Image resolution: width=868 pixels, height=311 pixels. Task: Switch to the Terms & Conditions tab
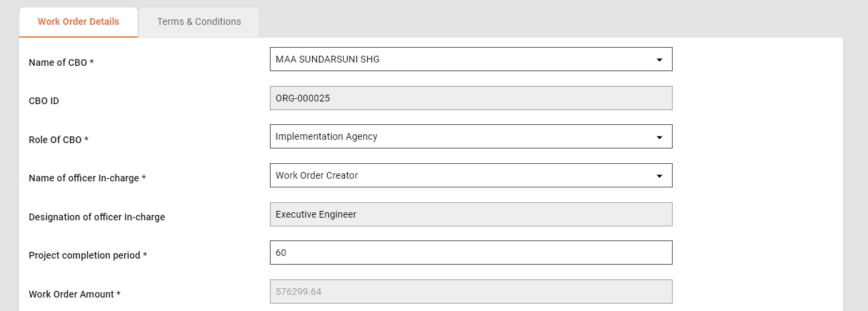tap(199, 21)
